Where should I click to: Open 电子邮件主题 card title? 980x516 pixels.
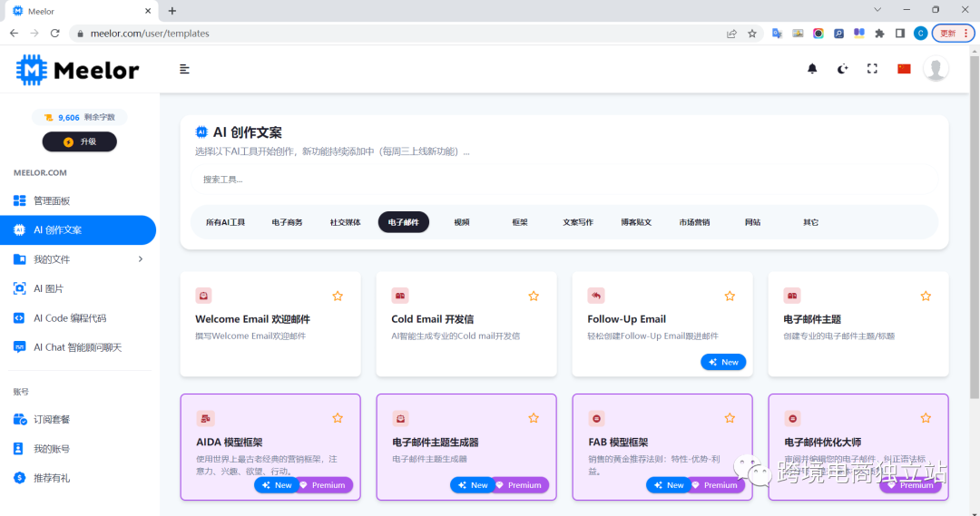pos(812,319)
